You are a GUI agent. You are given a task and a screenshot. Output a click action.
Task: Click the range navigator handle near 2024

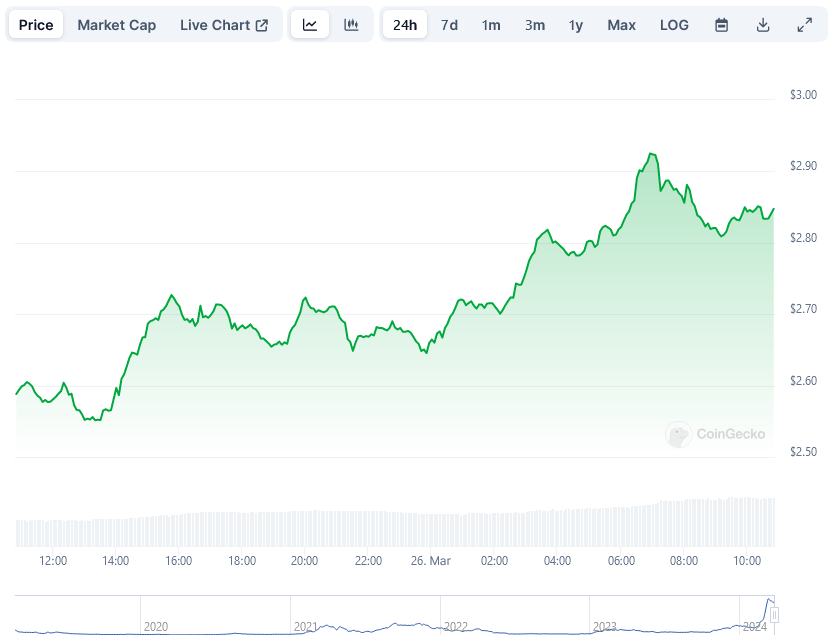coord(774,614)
